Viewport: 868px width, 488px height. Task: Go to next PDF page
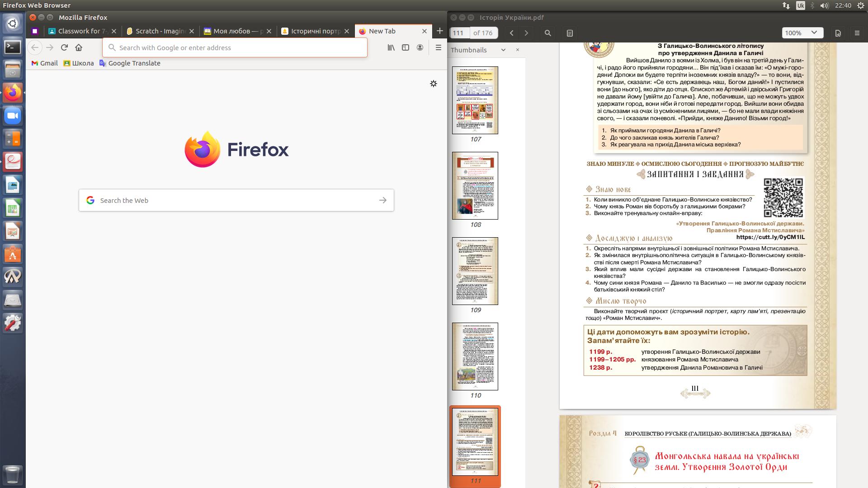[x=526, y=33]
